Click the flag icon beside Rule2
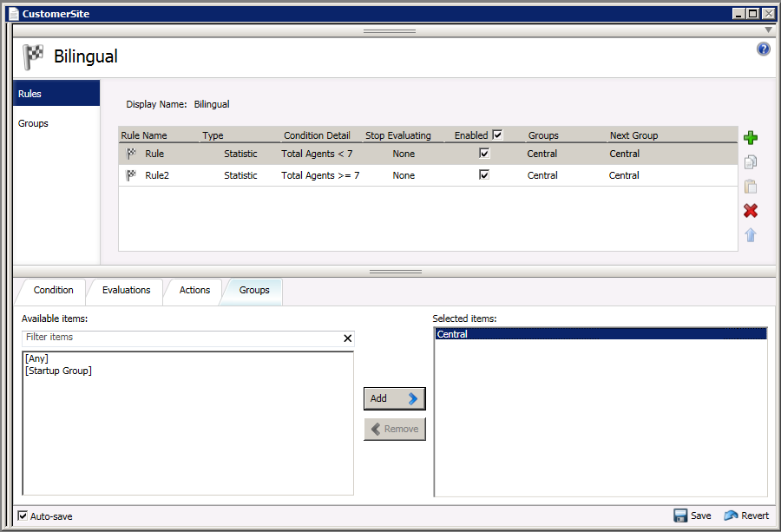 pos(132,175)
